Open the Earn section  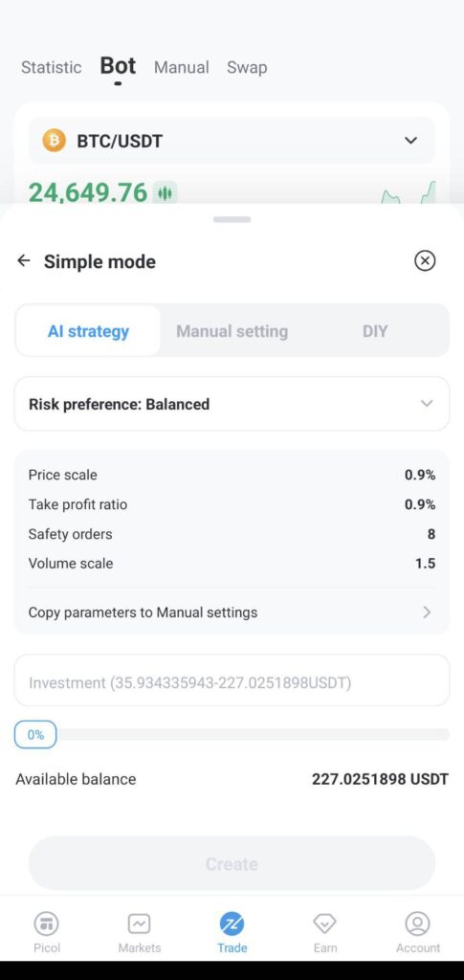324,932
